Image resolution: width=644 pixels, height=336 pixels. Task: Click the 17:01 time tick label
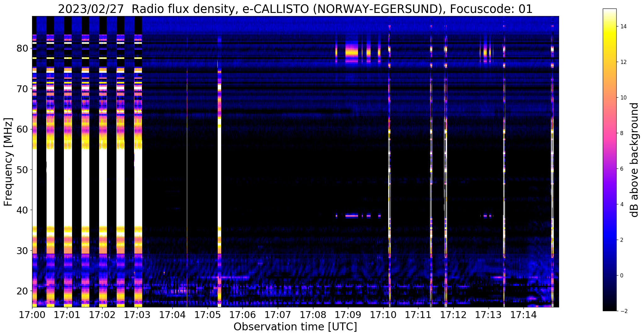coord(67,315)
